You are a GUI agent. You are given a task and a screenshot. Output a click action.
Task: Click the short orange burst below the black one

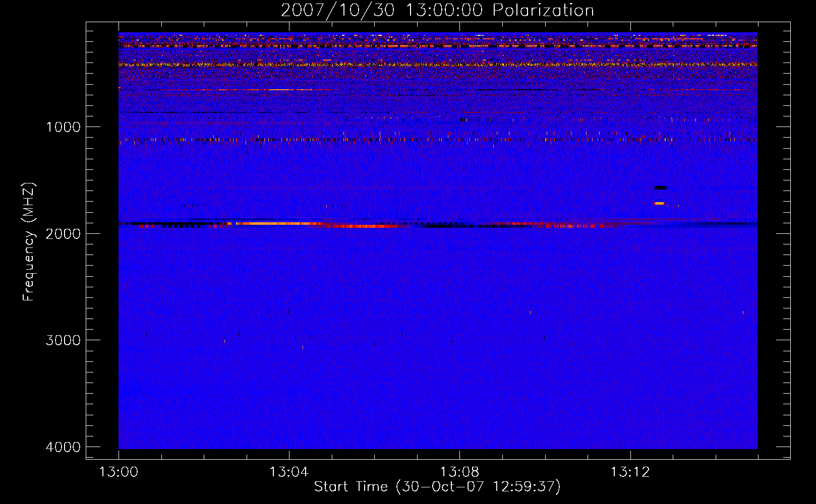coord(659,203)
